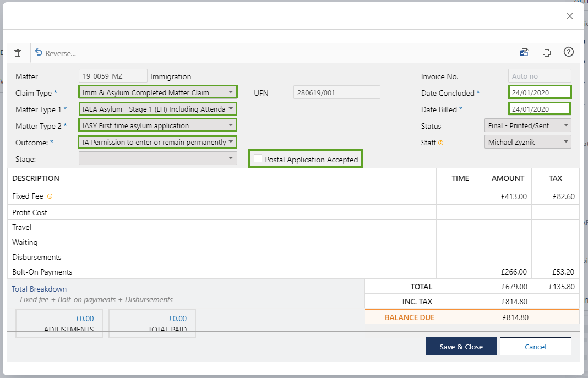Open the Status dropdown
The image size is (588, 378).
tap(527, 125)
